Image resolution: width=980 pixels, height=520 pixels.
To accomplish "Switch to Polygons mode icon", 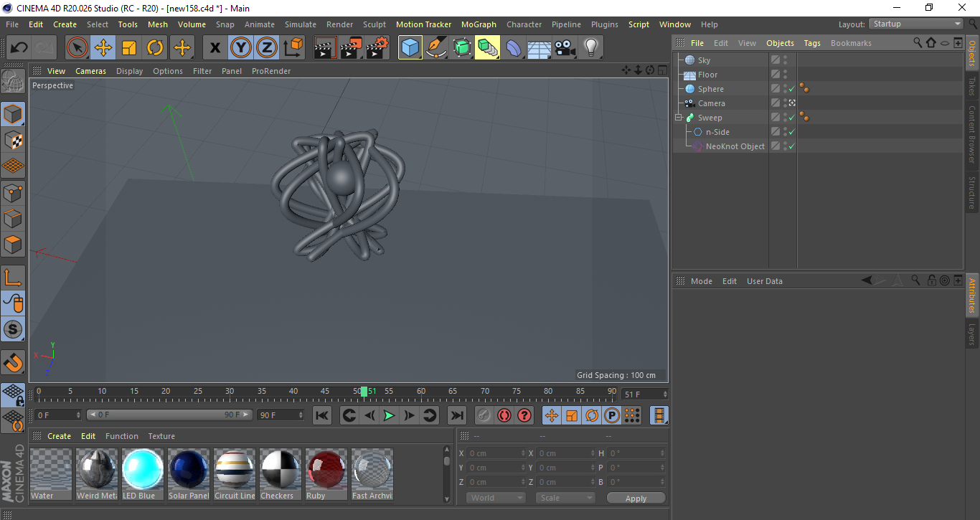I will 13,245.
